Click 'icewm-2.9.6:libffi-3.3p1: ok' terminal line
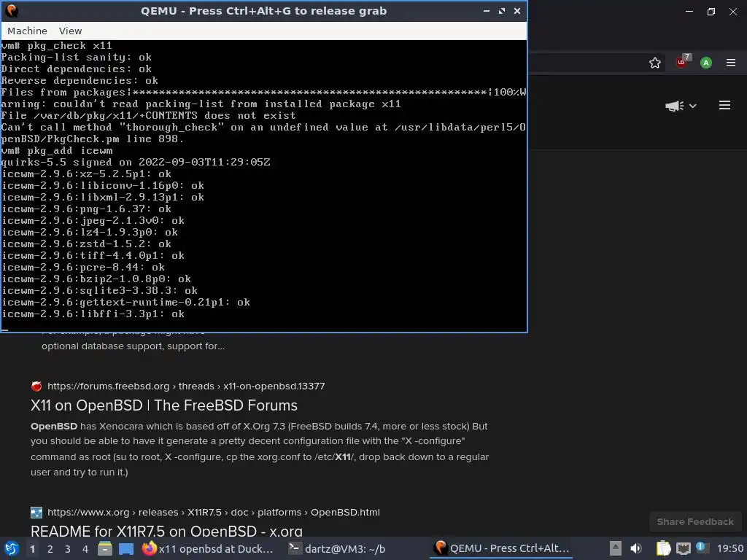The image size is (747, 560). [x=93, y=314]
